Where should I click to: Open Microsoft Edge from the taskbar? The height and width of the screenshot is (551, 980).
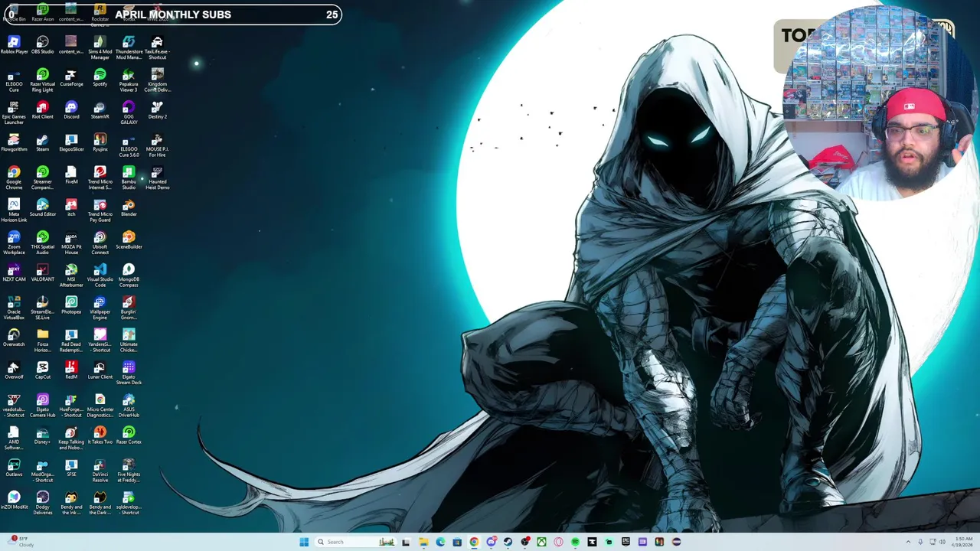(x=440, y=542)
